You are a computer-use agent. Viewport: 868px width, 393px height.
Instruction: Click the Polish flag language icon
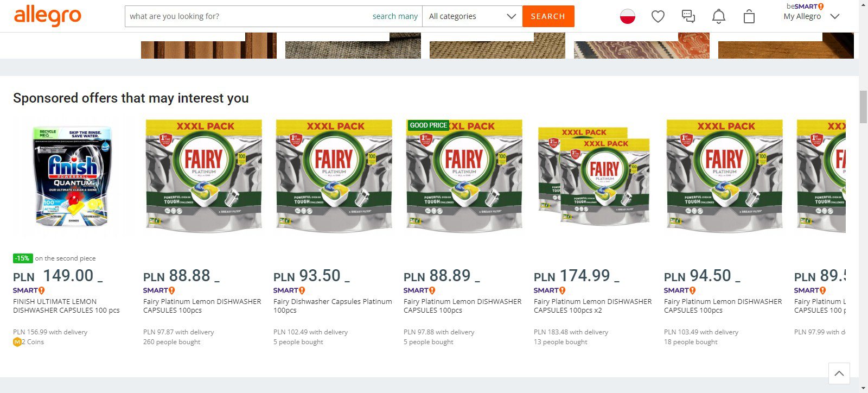(x=628, y=17)
